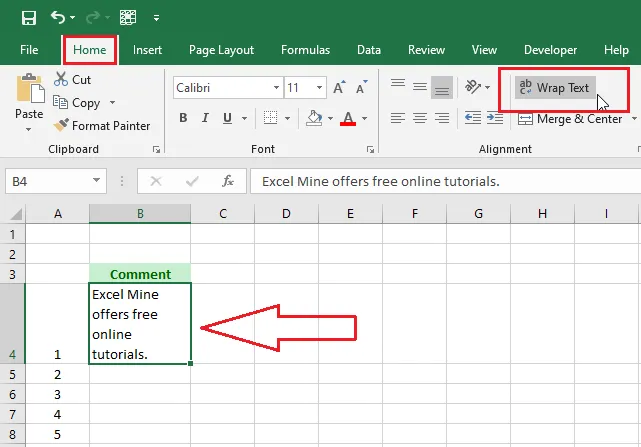Click the Decrease Indent icon
Image resolution: width=641 pixels, height=447 pixels.
tap(473, 118)
